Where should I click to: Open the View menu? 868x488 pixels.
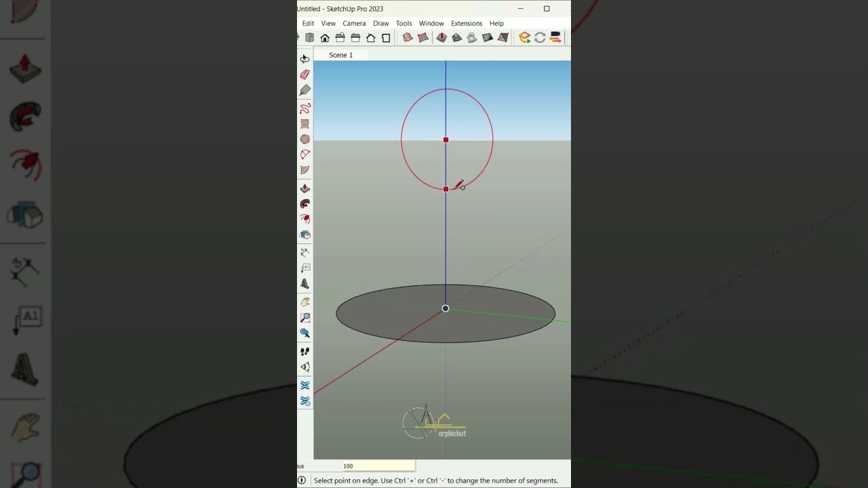coord(328,23)
